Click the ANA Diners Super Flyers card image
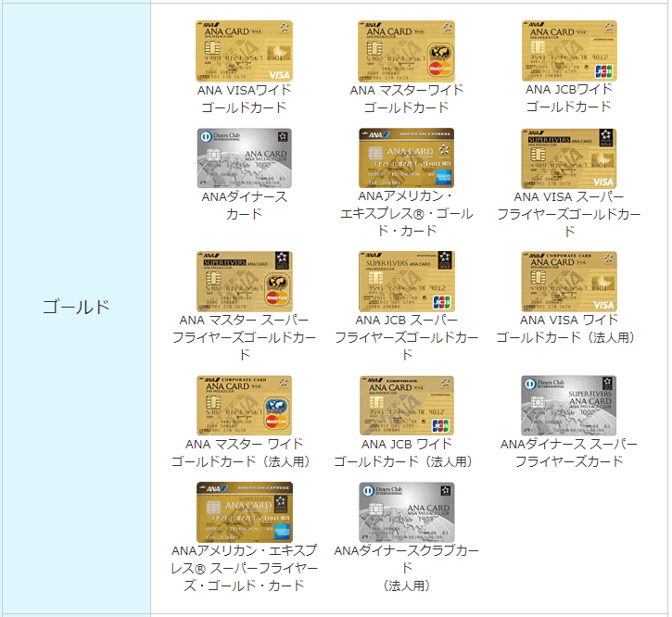The image size is (672, 617). 568,405
